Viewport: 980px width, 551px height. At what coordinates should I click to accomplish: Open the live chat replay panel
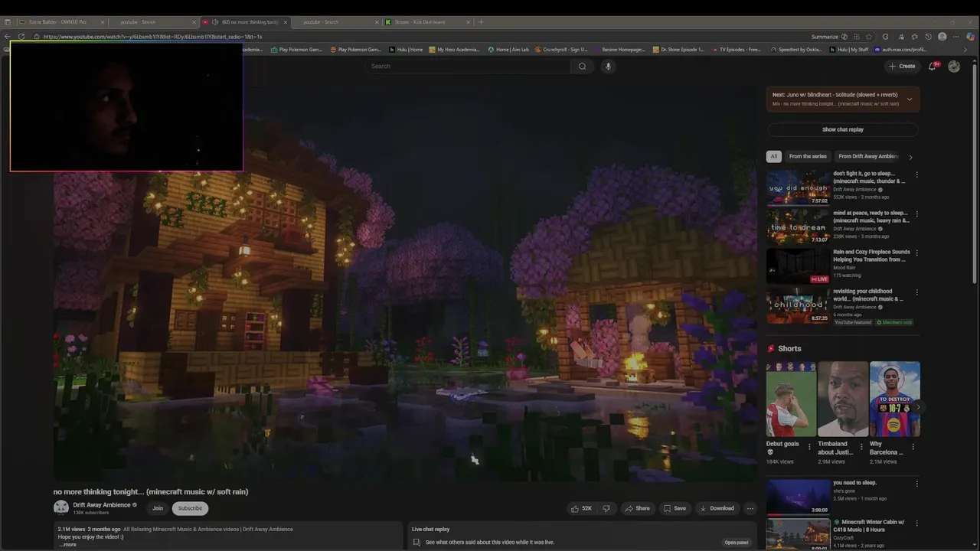point(737,542)
